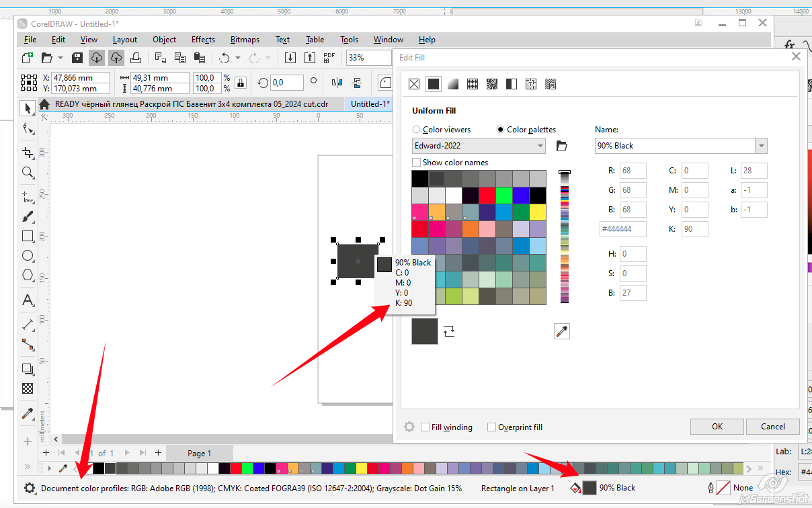Add a page with plus button before navigator
812x508 pixels.
point(46,453)
